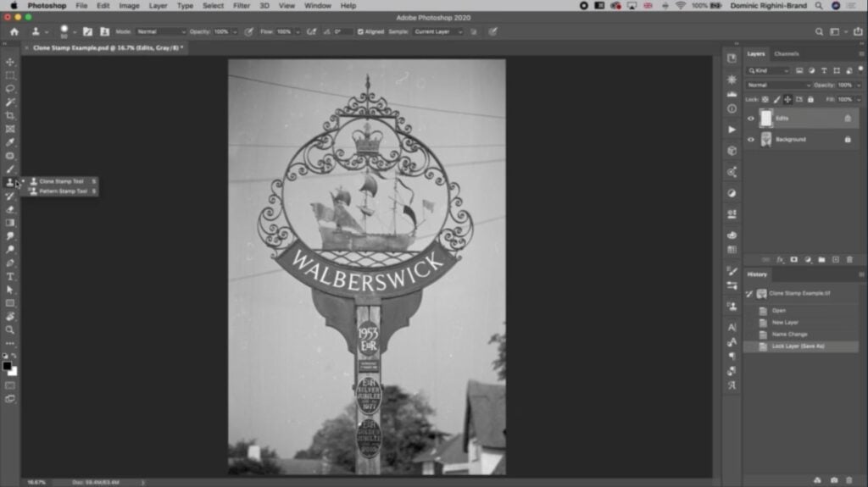Select the History Brush tool
The image size is (868, 487).
tap(10, 196)
